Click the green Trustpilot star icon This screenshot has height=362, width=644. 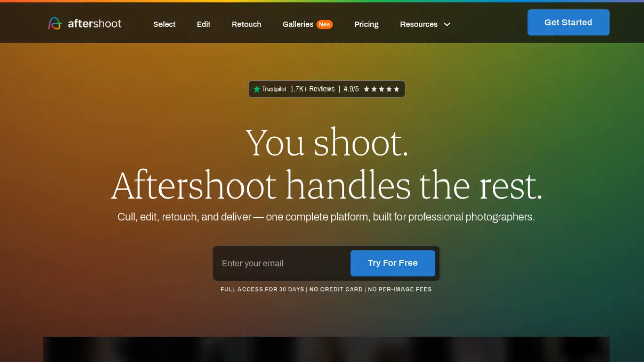pos(257,89)
